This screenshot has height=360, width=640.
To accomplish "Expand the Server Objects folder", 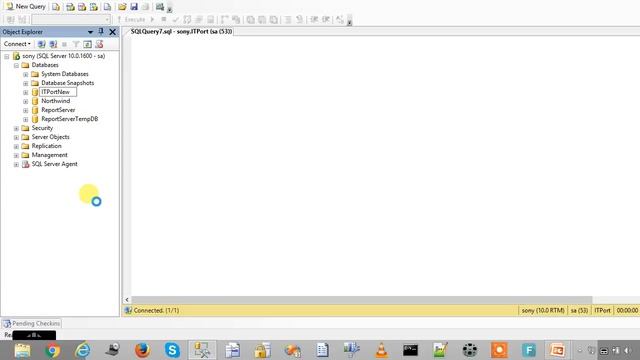I will 16,137.
